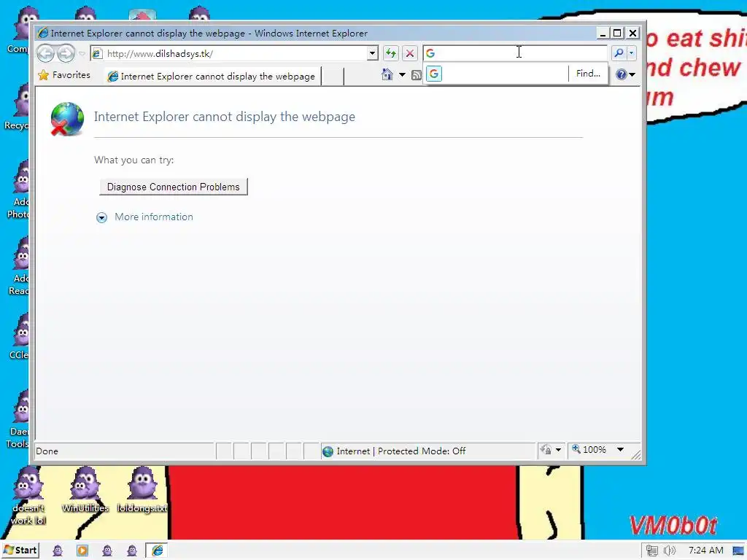Image resolution: width=747 pixels, height=560 pixels.
Task: Select the 'doesn't work lol' desktop icon
Action: (28, 496)
